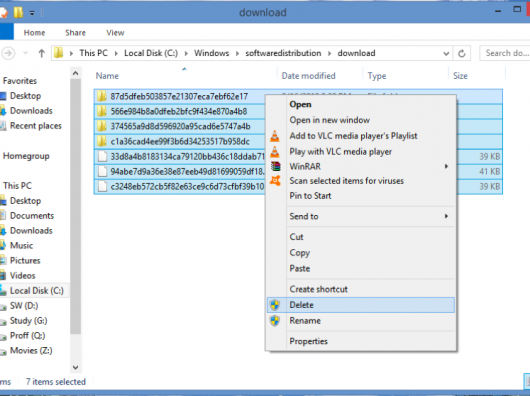530x396 pixels.
Task: Open the address bar history dropdown
Action: tap(446, 53)
